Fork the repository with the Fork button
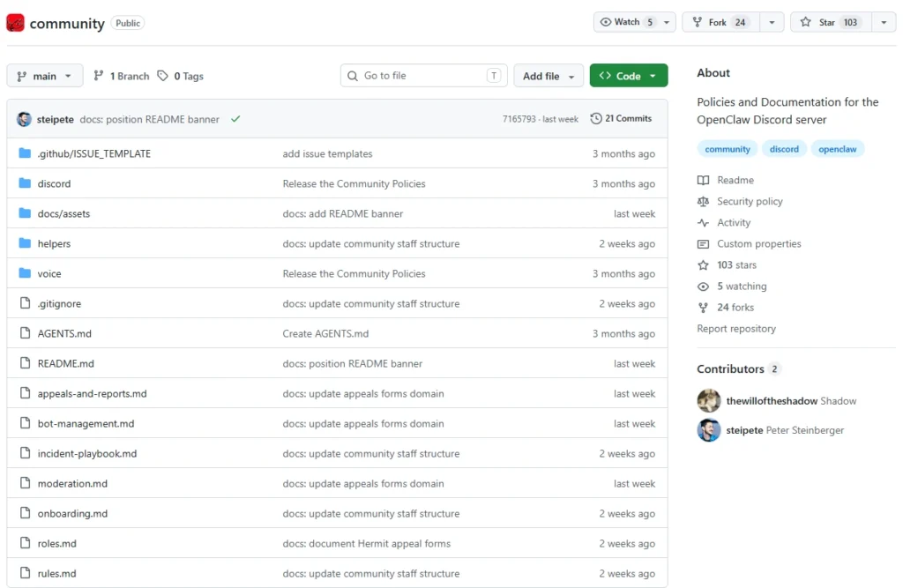This screenshot has width=903, height=588. click(721, 22)
